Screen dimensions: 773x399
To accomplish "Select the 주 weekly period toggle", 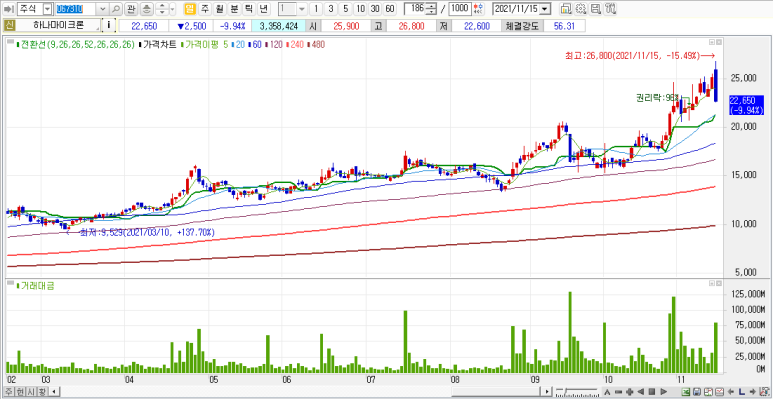I will [205, 9].
